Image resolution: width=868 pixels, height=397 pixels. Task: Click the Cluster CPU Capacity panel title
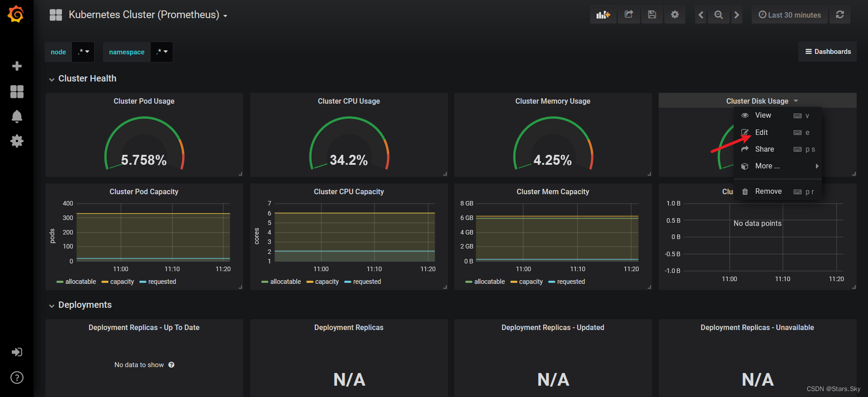349,192
